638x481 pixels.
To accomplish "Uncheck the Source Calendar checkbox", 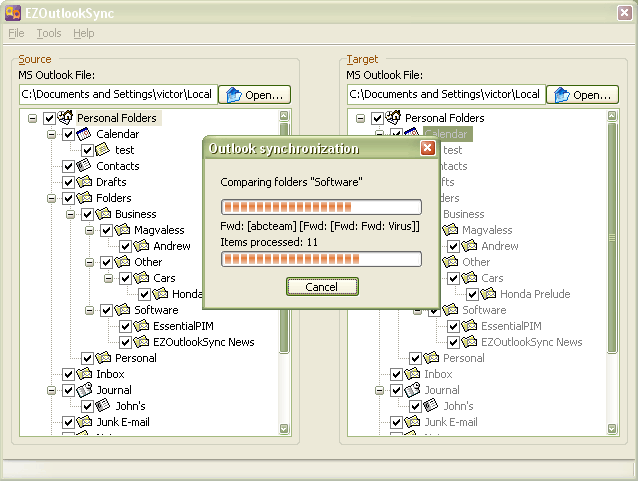I will tap(68, 134).
